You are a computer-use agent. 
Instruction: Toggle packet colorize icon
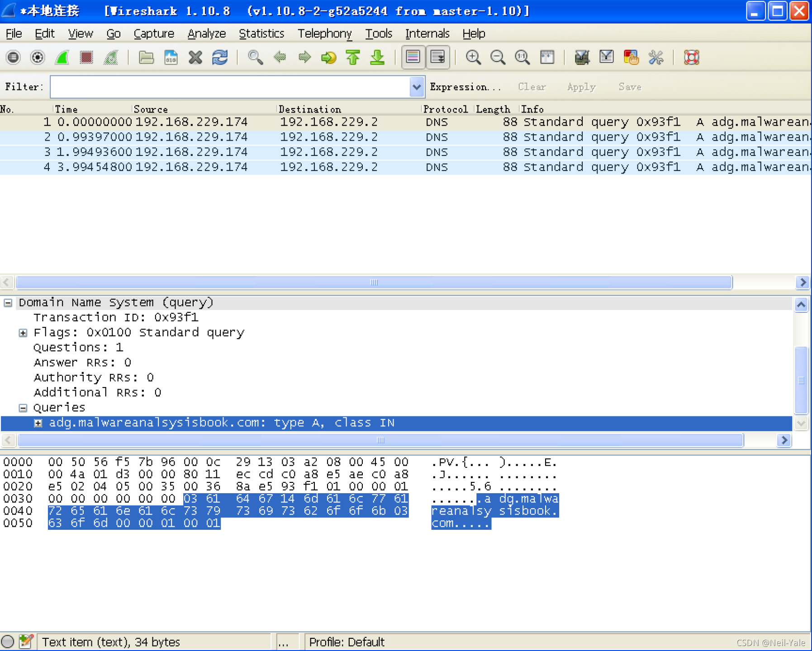click(x=413, y=57)
